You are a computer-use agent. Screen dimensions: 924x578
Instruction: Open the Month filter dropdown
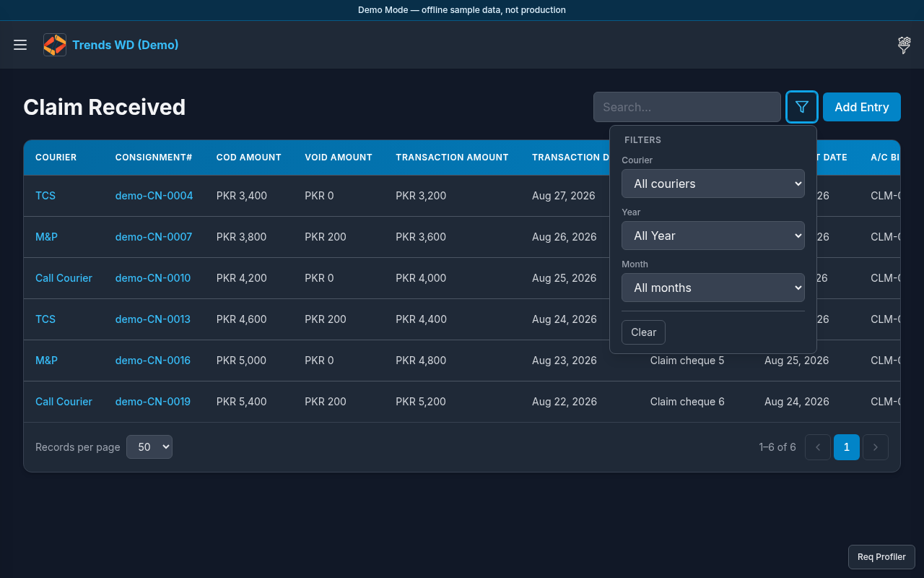pyautogui.click(x=713, y=288)
